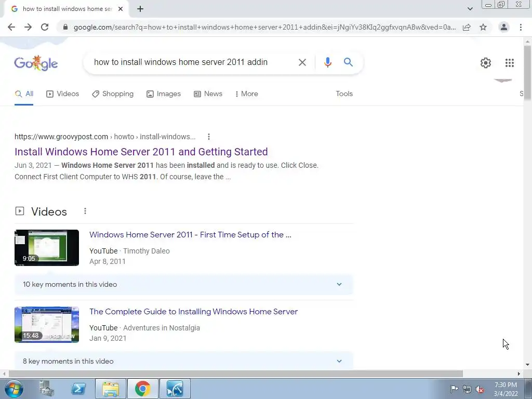Click the 'Timothy Daleo' channel name

click(146, 251)
